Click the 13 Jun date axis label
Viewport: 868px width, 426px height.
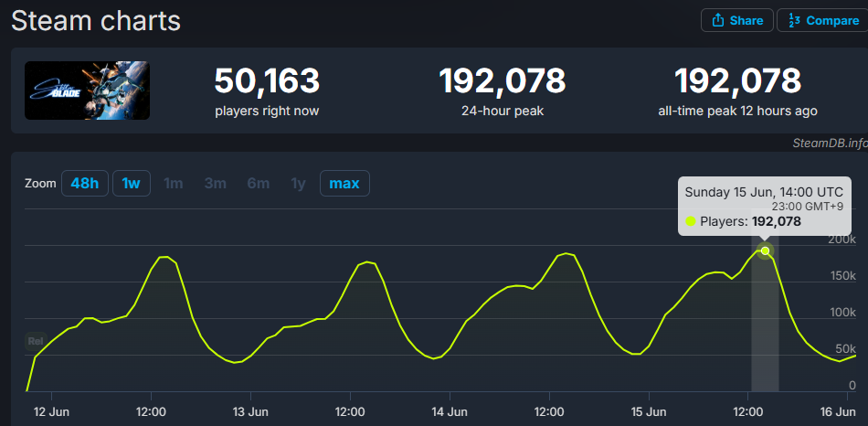249,410
